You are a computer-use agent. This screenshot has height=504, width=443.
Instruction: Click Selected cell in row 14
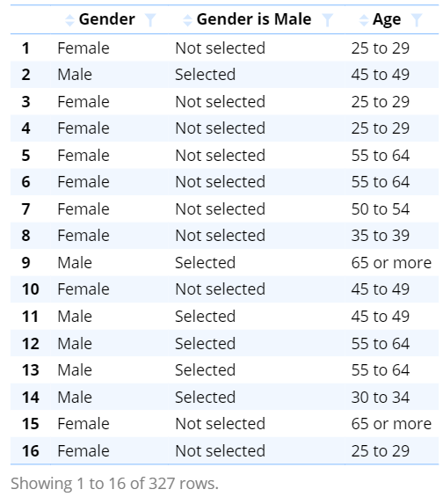pyautogui.click(x=206, y=397)
